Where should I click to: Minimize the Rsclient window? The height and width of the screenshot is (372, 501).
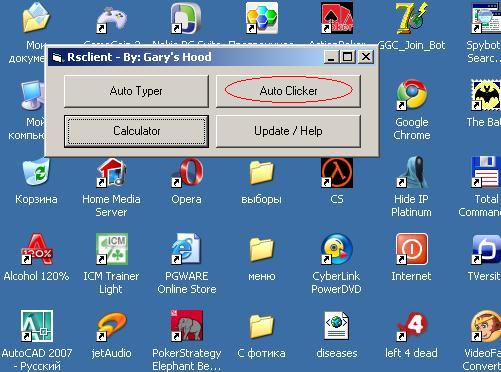pyautogui.click(x=331, y=57)
